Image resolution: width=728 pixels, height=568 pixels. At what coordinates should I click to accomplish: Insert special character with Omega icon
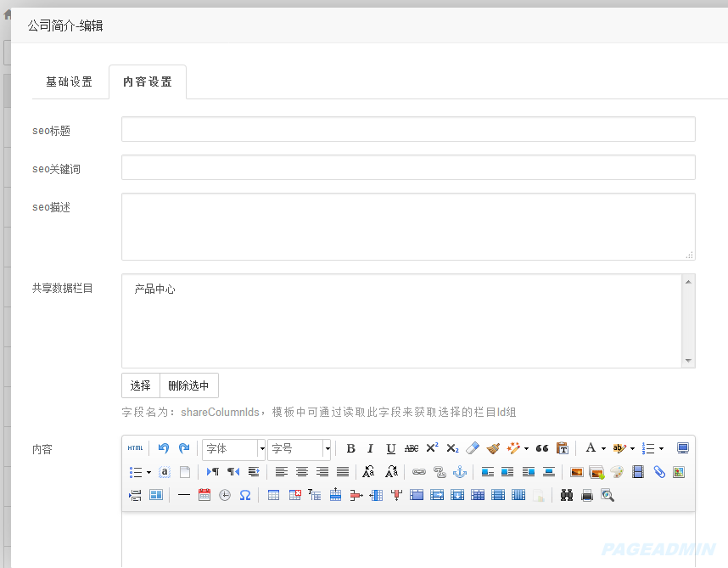tap(245, 496)
